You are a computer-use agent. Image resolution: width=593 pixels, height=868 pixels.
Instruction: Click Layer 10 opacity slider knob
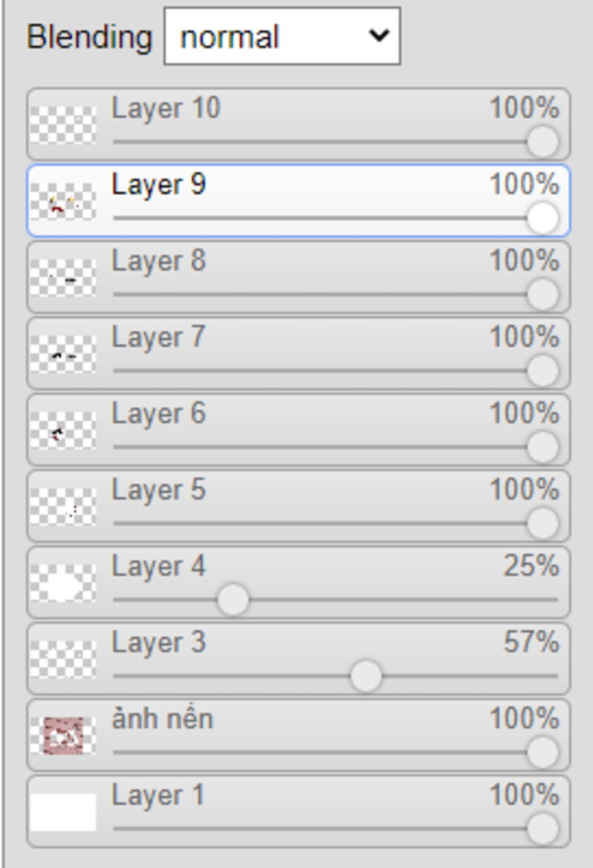click(x=543, y=141)
